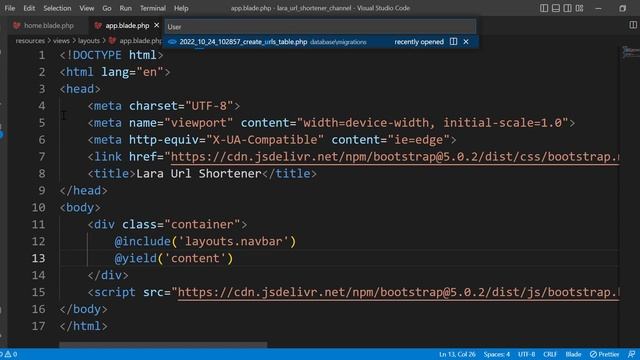Close the app.blade.php tab

[x=156, y=26]
